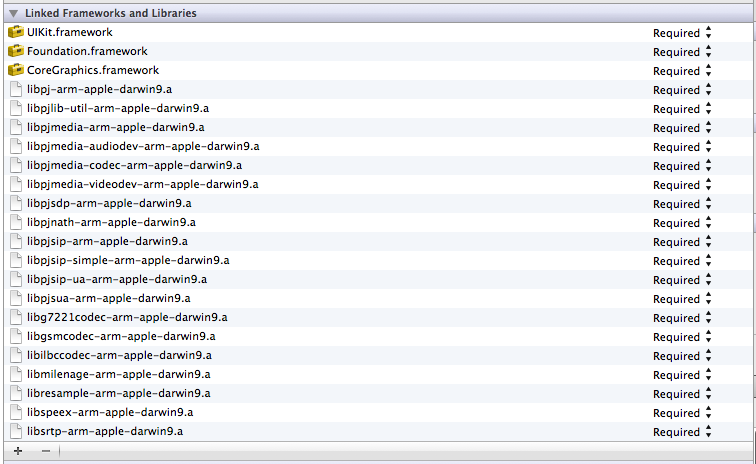This screenshot has height=464, width=756.
Task: Open Required popup for libpjmedia-videodev-arm-apple-darwin9.a
Action: coord(682,185)
